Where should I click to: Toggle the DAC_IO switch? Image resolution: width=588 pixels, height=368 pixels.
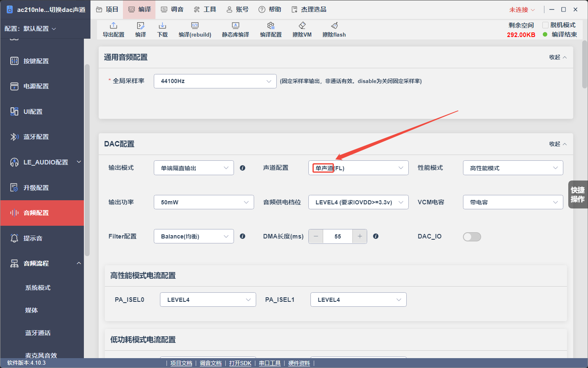(x=472, y=237)
